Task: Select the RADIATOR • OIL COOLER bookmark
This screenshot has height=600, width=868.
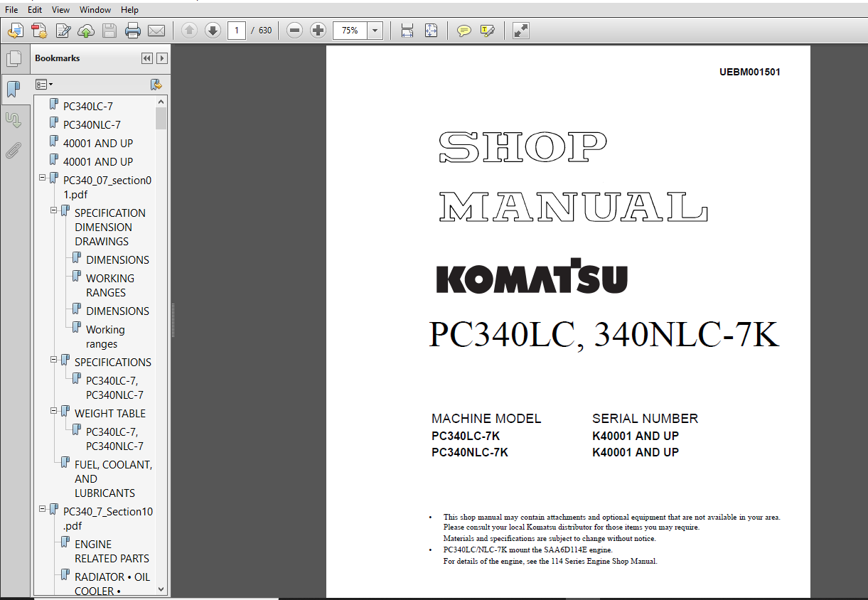Action: (x=112, y=584)
